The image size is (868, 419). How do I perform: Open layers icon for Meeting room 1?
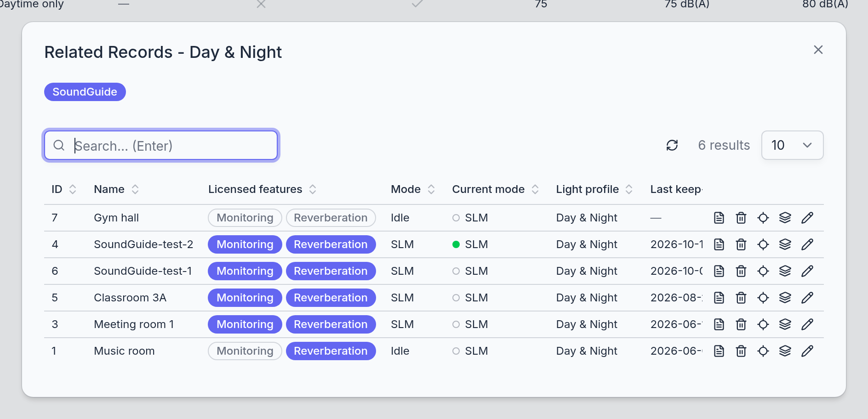785,324
